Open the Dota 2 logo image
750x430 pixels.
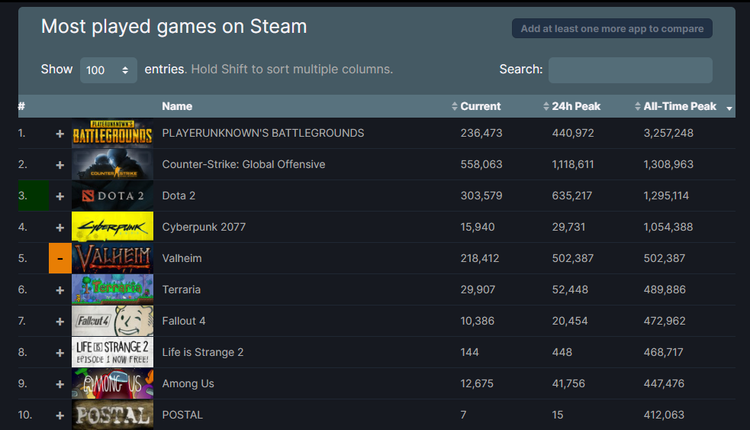(112, 196)
